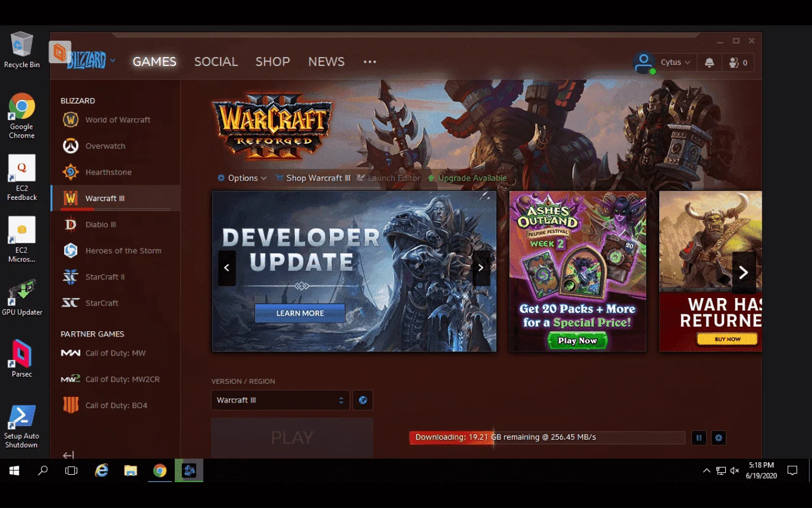Click Launch Editor link
This screenshot has width=812, height=508.
[x=389, y=178]
